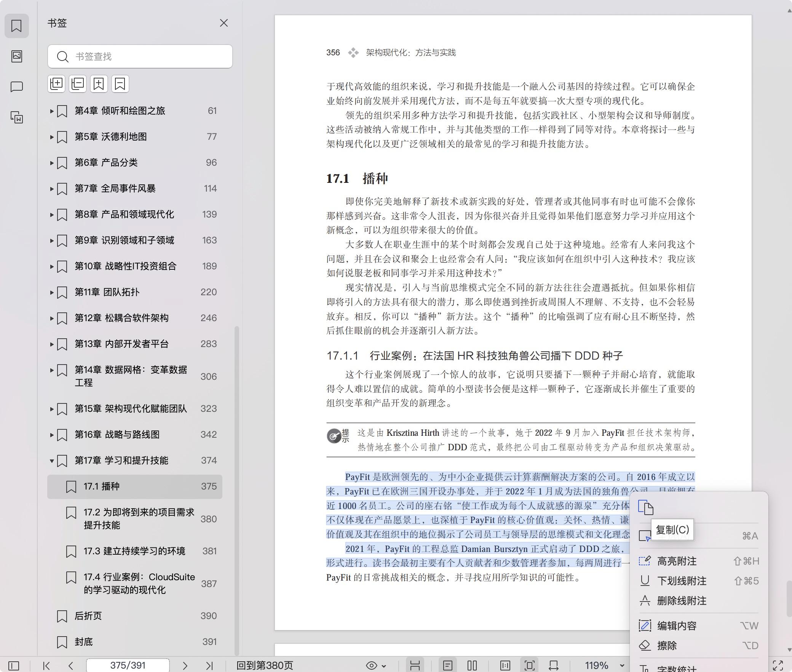Click the add bookmark icon
Image resolution: width=792 pixels, height=672 pixels.
pos(99,84)
